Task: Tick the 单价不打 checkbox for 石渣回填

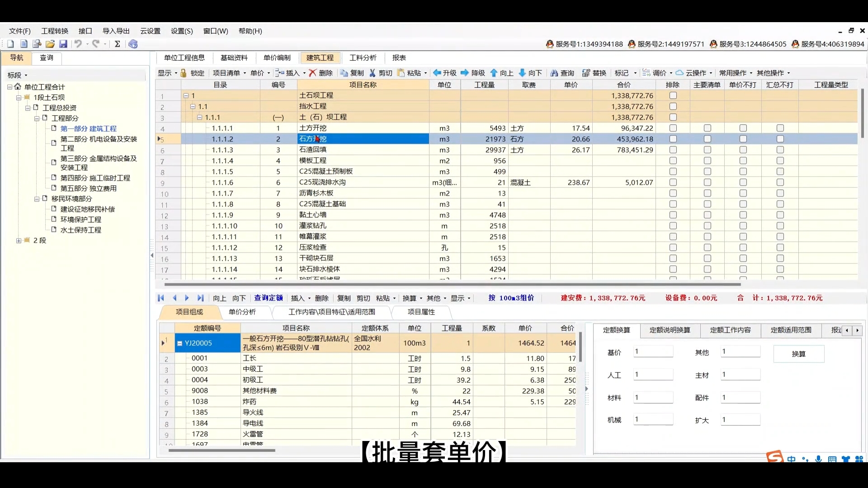Action: tap(743, 150)
